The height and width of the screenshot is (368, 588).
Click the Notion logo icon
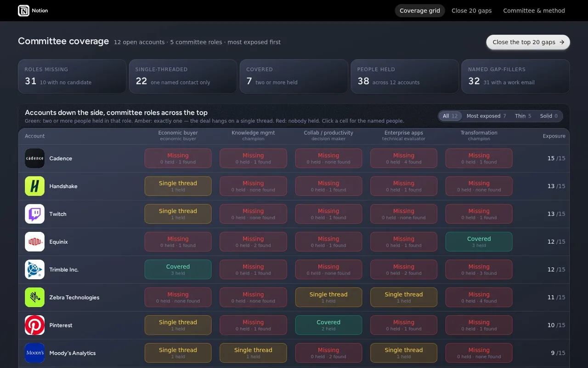23,11
